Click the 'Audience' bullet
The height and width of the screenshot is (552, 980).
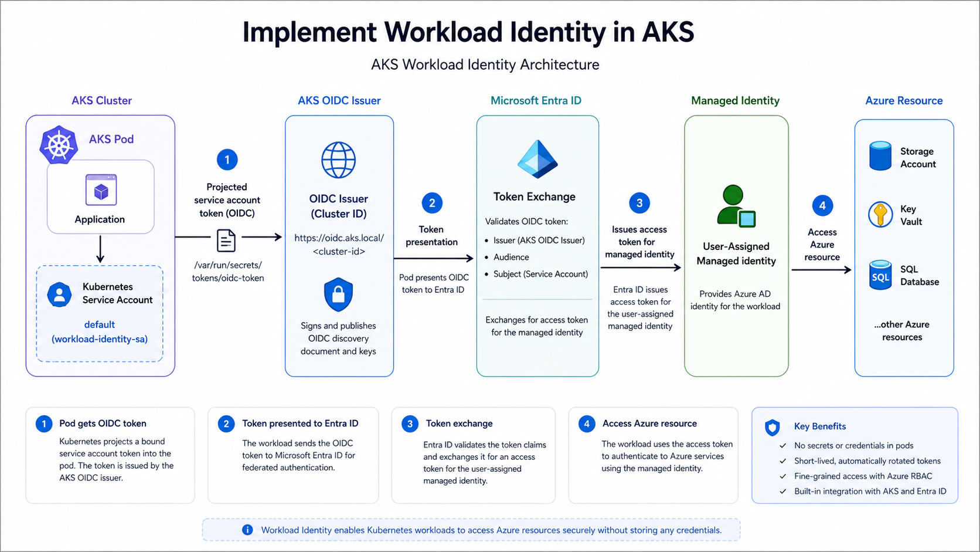click(x=511, y=257)
